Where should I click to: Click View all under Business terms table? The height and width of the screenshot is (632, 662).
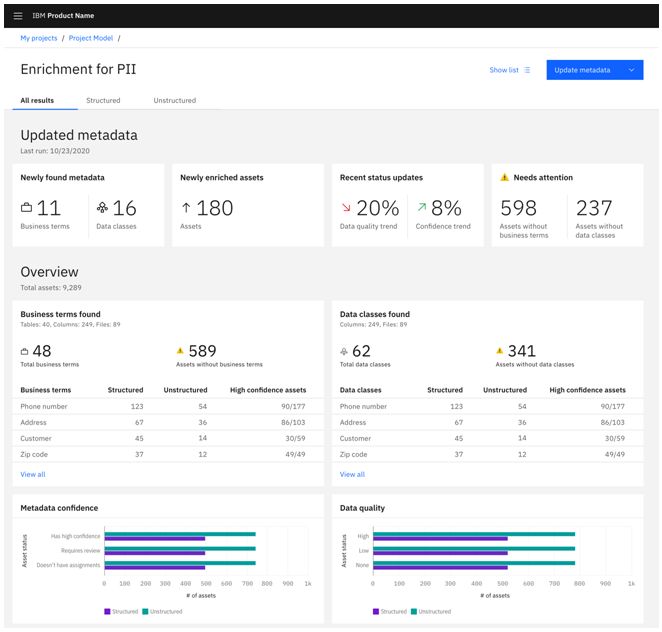(x=33, y=474)
